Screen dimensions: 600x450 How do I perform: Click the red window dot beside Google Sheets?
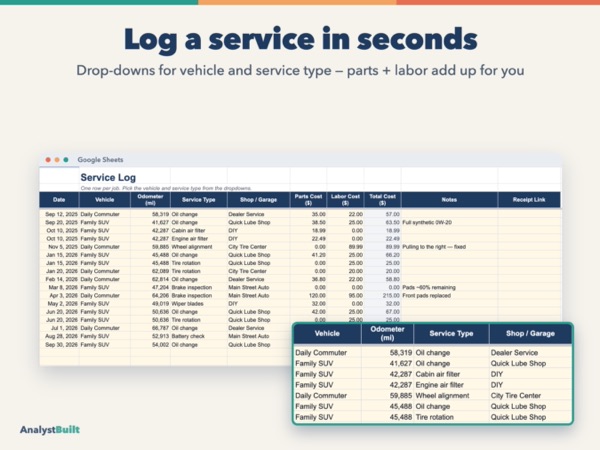pos(48,160)
